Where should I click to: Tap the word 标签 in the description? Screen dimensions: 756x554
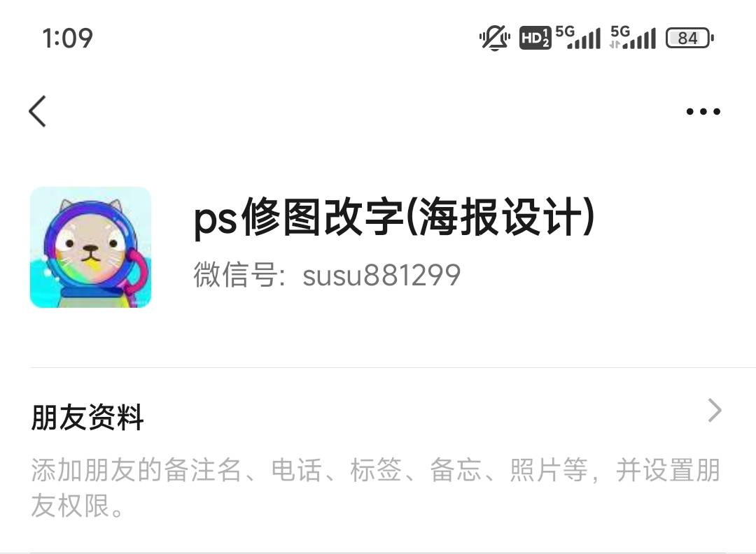click(376, 470)
